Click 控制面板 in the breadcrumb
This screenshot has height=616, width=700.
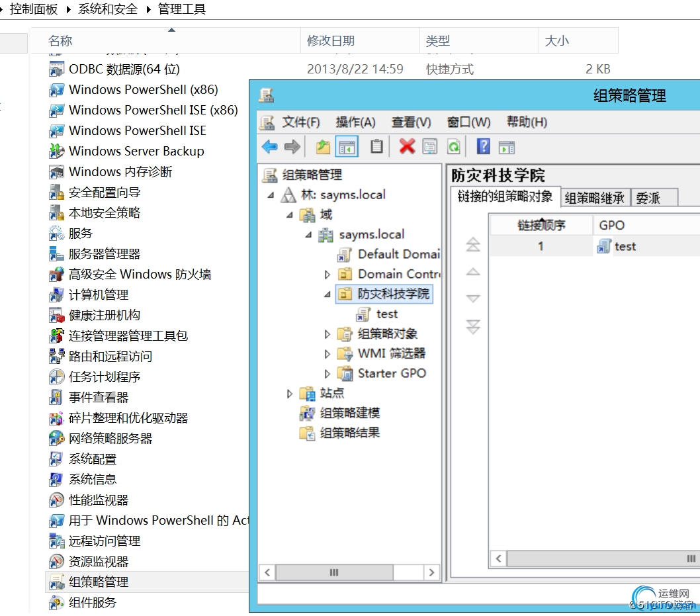click(34, 9)
